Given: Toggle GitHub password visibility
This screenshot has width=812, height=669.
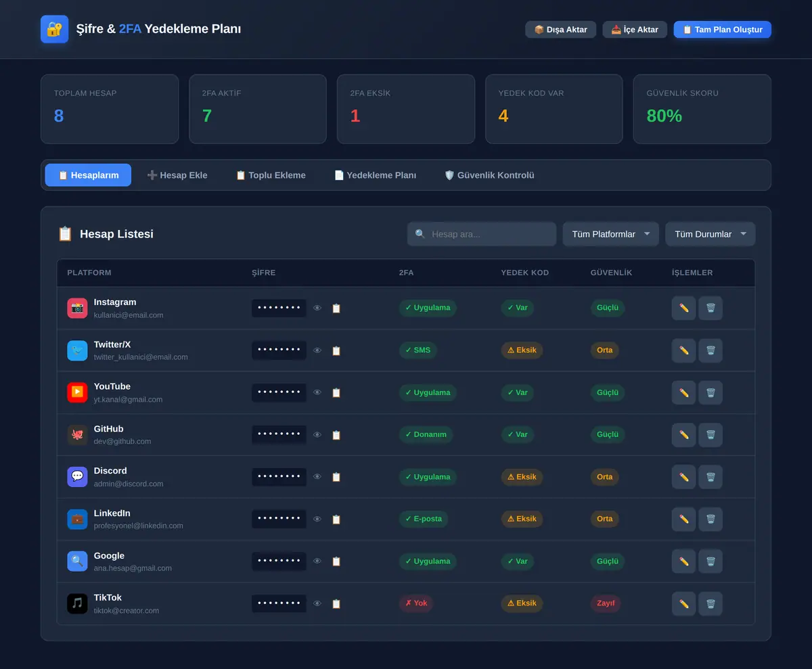Looking at the screenshot, I should [317, 434].
